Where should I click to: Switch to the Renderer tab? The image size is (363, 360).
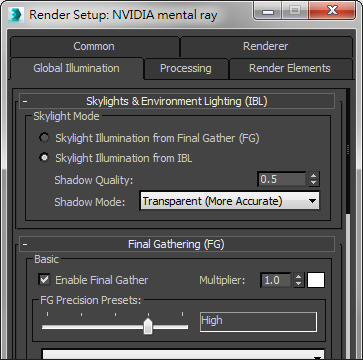click(266, 46)
